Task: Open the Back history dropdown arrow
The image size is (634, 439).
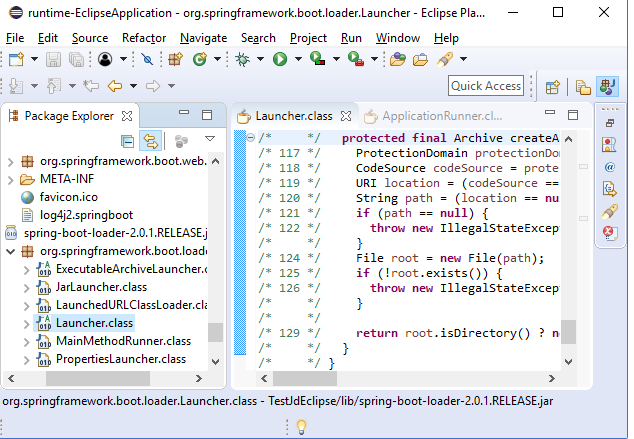Action: [x=133, y=86]
